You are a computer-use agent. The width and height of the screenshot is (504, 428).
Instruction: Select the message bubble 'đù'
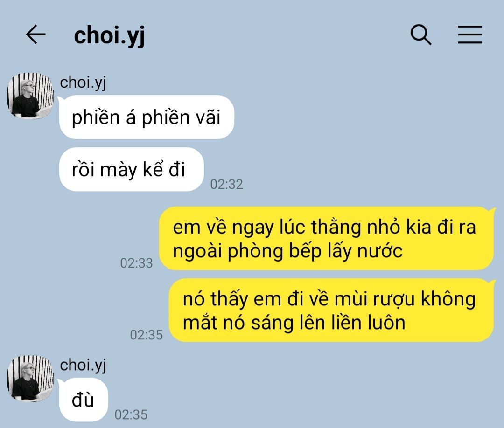pyautogui.click(x=84, y=400)
